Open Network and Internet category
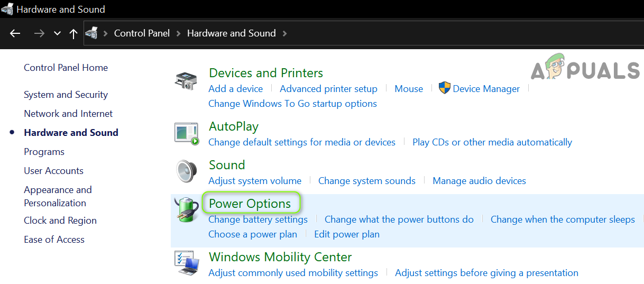Viewport: 644px width, 284px height. coord(68,114)
